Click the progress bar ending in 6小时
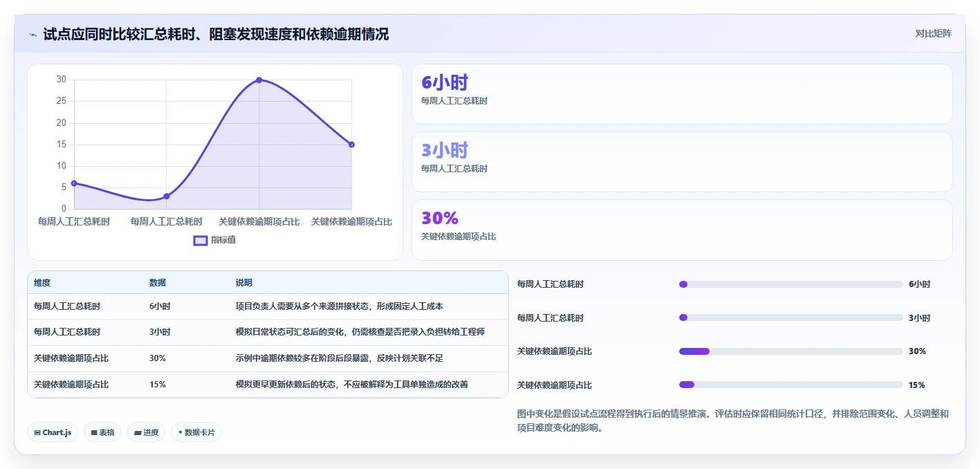Image resolution: width=980 pixels, height=469 pixels. pyautogui.click(x=791, y=284)
